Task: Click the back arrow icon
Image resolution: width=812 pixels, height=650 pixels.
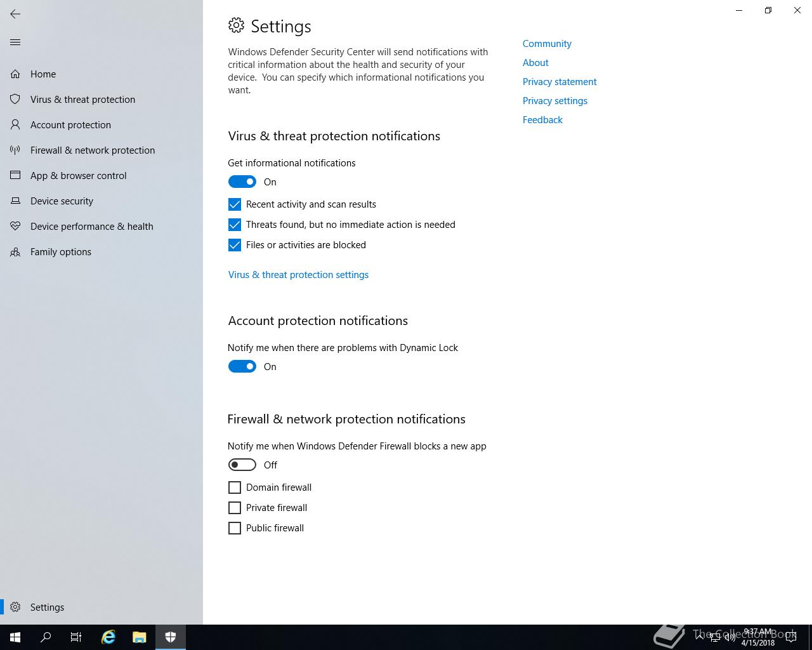Action: (15, 14)
